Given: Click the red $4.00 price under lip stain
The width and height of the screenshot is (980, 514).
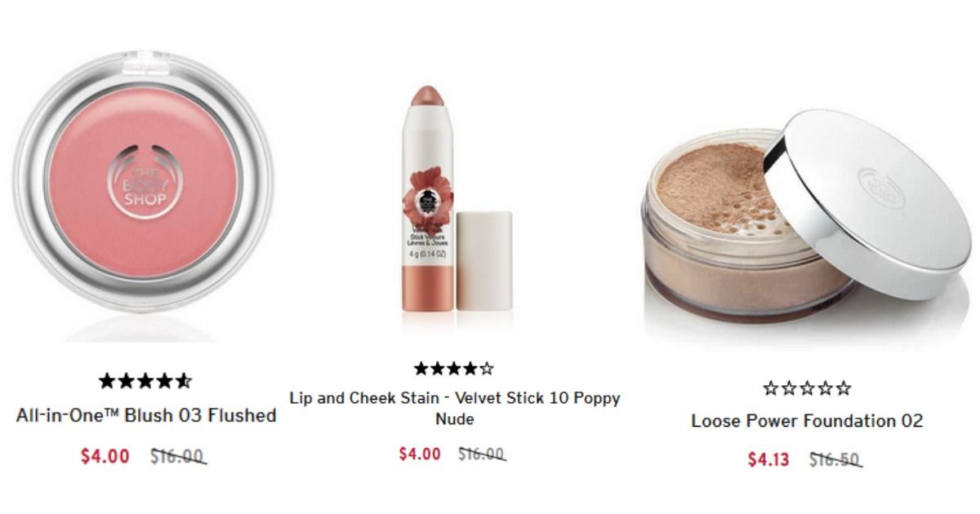Looking at the screenshot, I should (420, 454).
